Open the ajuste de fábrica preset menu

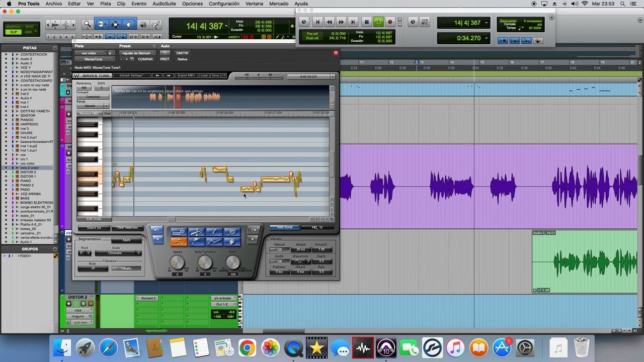coord(137,53)
